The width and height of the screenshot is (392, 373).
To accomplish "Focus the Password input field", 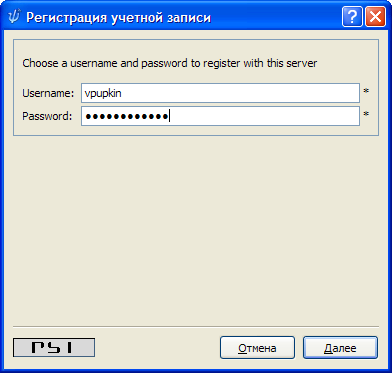I will point(220,116).
